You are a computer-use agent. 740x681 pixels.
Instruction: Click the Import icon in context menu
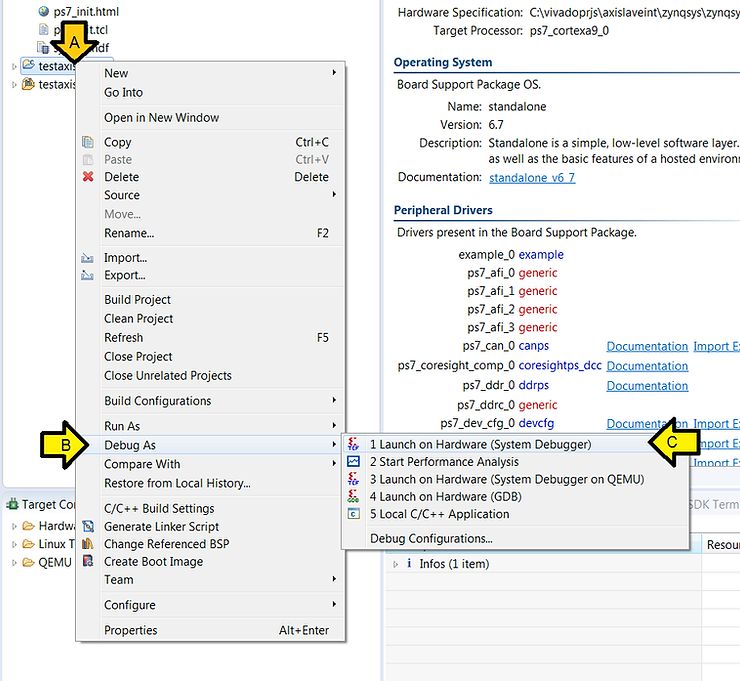[87, 258]
